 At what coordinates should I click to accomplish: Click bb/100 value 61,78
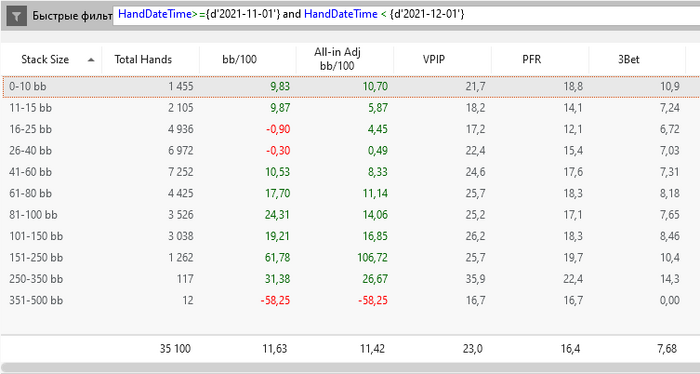pos(277,258)
